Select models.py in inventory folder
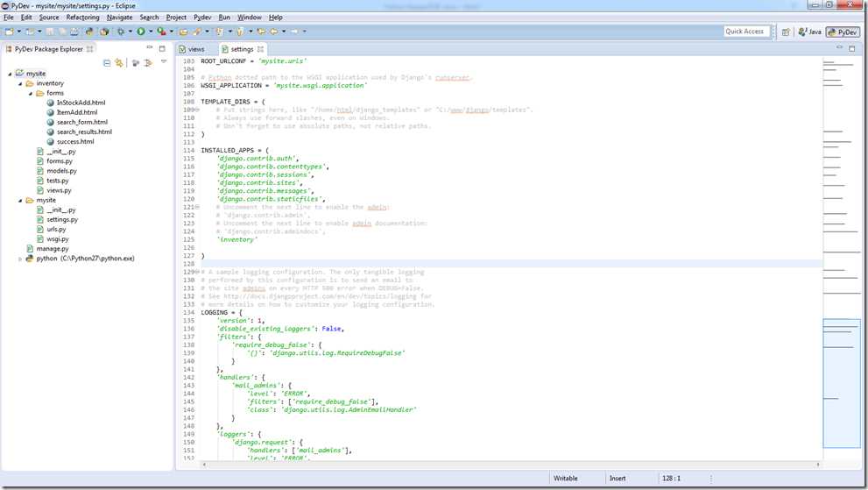 [x=61, y=171]
